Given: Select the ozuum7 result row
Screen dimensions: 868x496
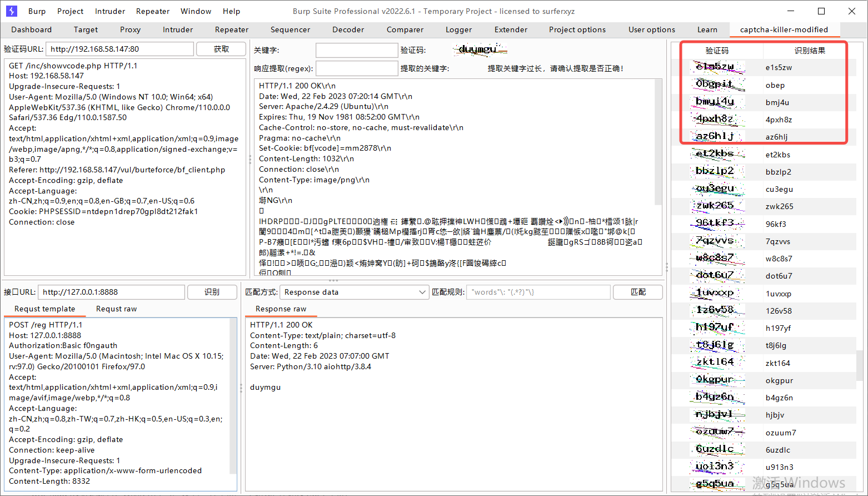Looking at the screenshot, I should coord(764,433).
